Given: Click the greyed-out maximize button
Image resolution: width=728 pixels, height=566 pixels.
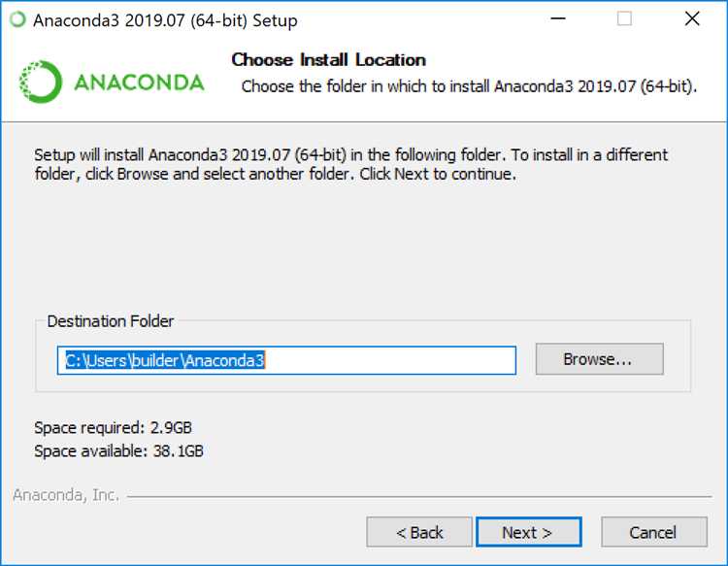Looking at the screenshot, I should (x=624, y=19).
